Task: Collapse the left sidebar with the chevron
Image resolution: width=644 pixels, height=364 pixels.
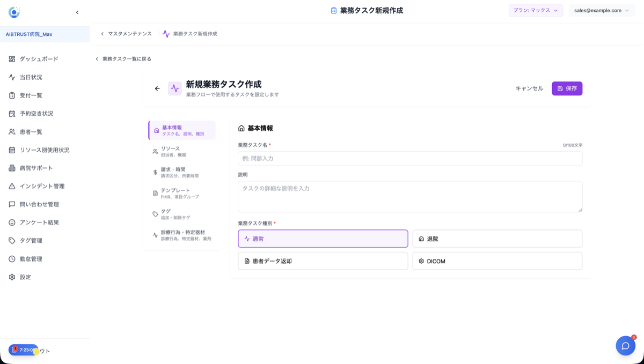Action: [x=77, y=12]
